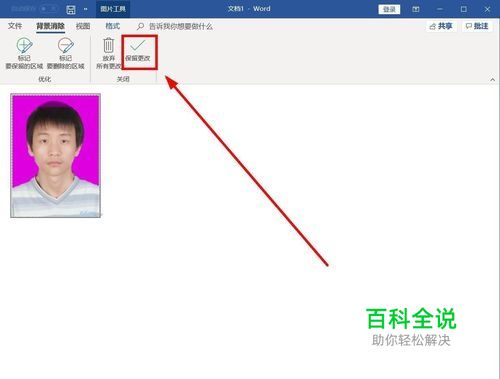Click the Comments (批注) button

477,26
